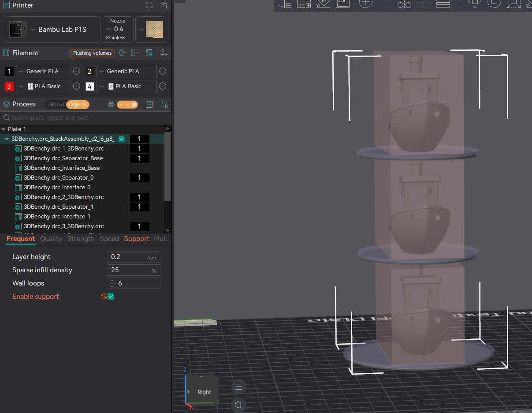Increase Wall loops with stepper up arrow
The image size is (532, 413).
pyautogui.click(x=112, y=281)
